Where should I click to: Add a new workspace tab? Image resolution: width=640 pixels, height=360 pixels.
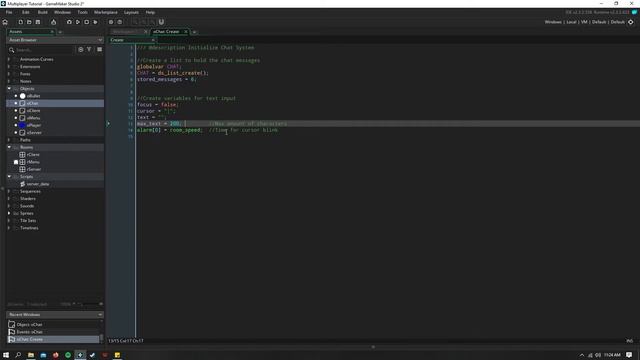tap(194, 32)
